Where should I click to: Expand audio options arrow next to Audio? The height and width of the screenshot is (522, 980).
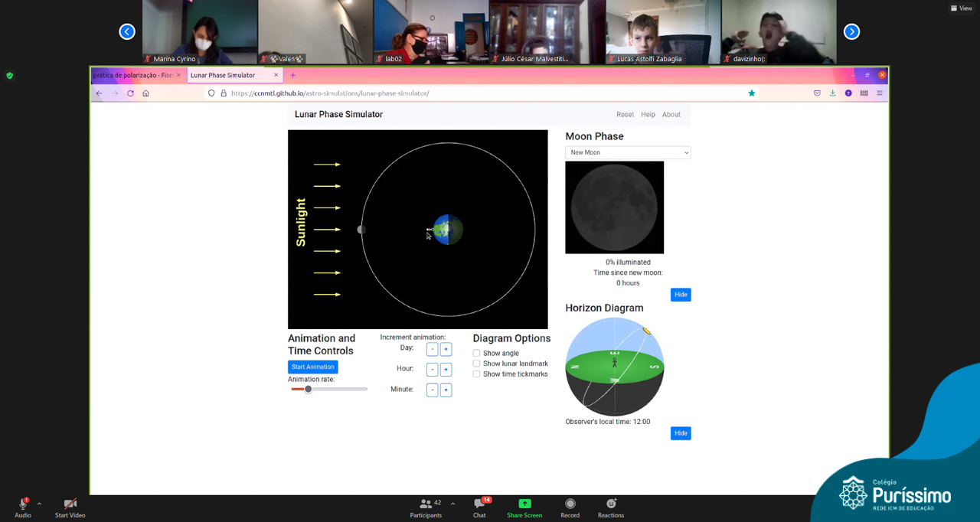point(39,504)
